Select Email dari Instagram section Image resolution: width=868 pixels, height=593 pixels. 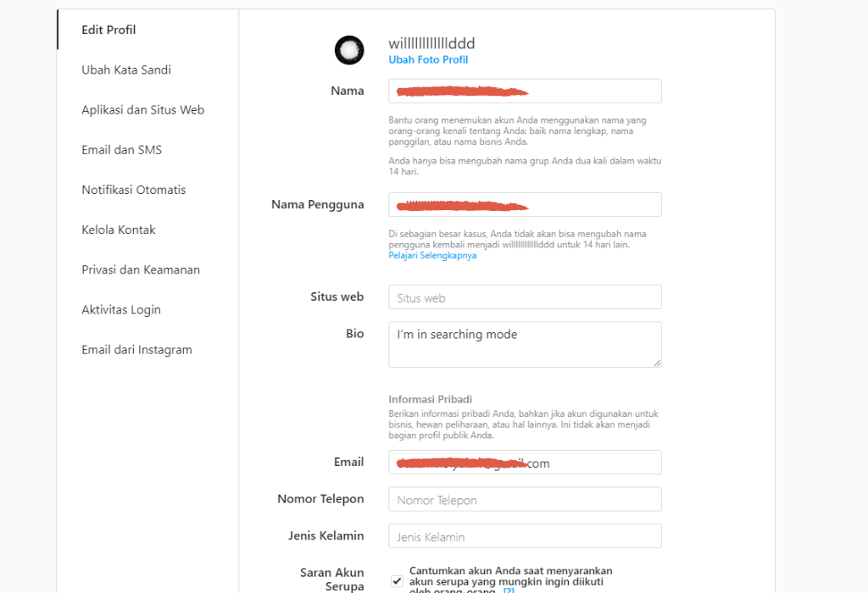pos(136,349)
